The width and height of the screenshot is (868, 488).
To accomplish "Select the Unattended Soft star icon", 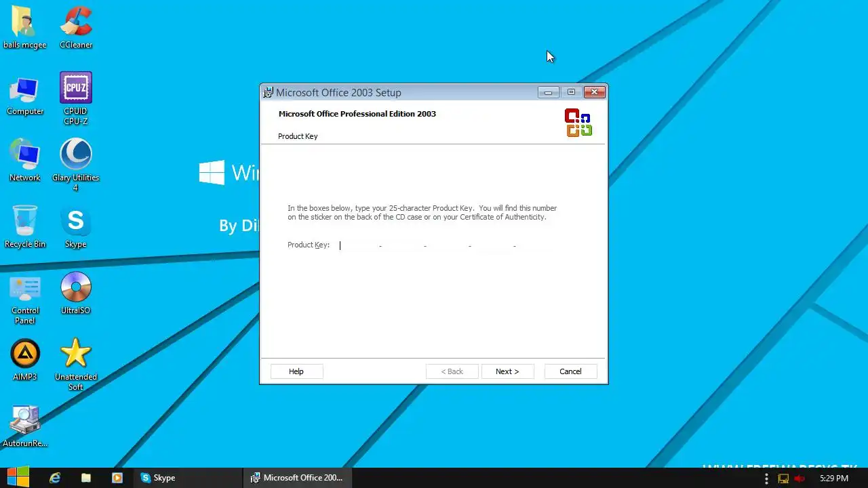I will click(76, 365).
